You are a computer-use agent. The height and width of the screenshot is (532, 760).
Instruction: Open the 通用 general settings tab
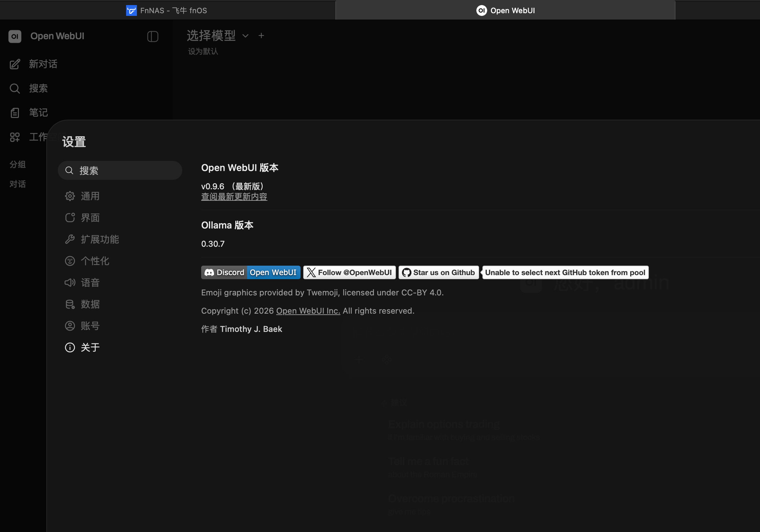click(90, 196)
